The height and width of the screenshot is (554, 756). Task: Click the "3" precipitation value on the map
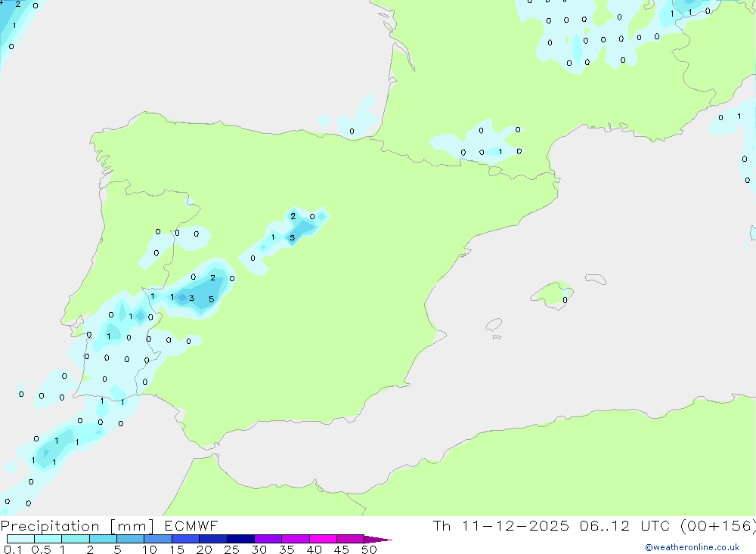point(192,298)
